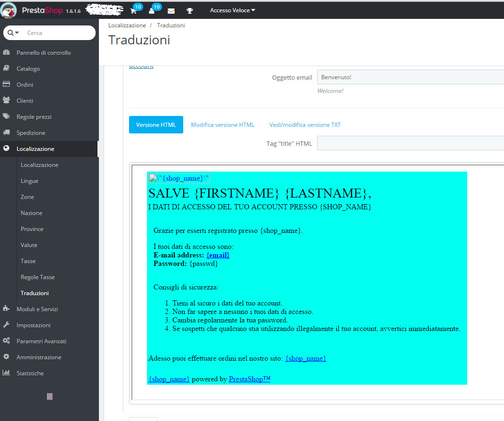Click Localizzazione in the breadcrumb
504x421 pixels.
click(x=127, y=25)
